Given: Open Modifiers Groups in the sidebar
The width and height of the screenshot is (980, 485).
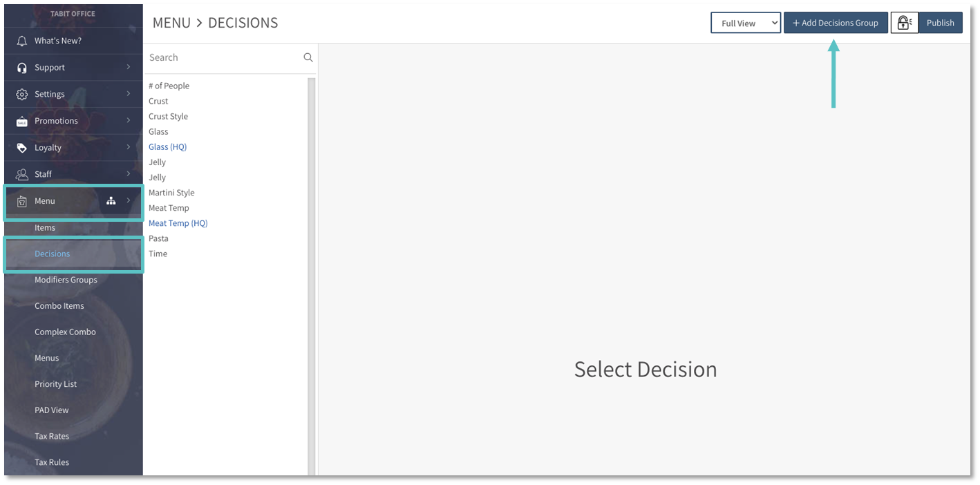Looking at the screenshot, I should point(66,280).
